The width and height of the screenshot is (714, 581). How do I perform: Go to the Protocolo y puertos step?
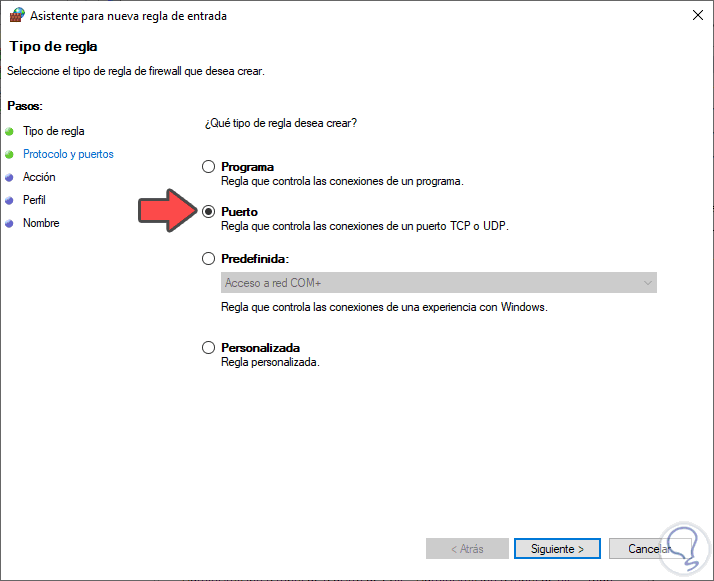(x=68, y=154)
